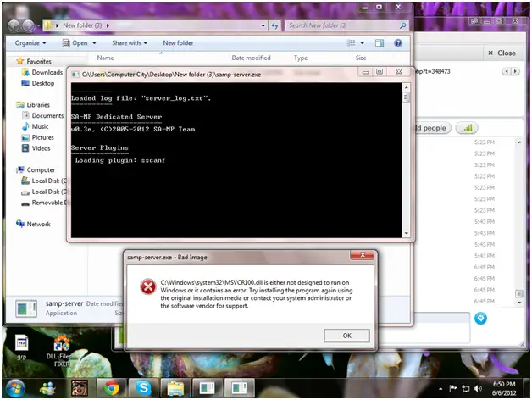Open Pictures library

click(38, 137)
